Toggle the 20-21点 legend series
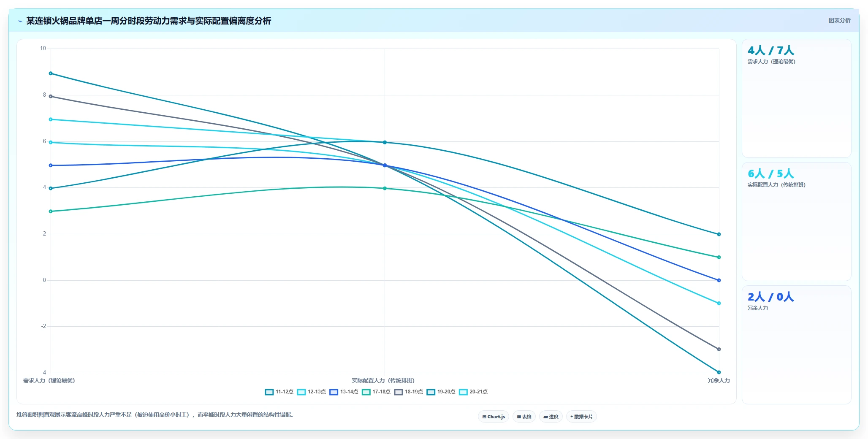The height and width of the screenshot is (439, 868). coord(473,392)
